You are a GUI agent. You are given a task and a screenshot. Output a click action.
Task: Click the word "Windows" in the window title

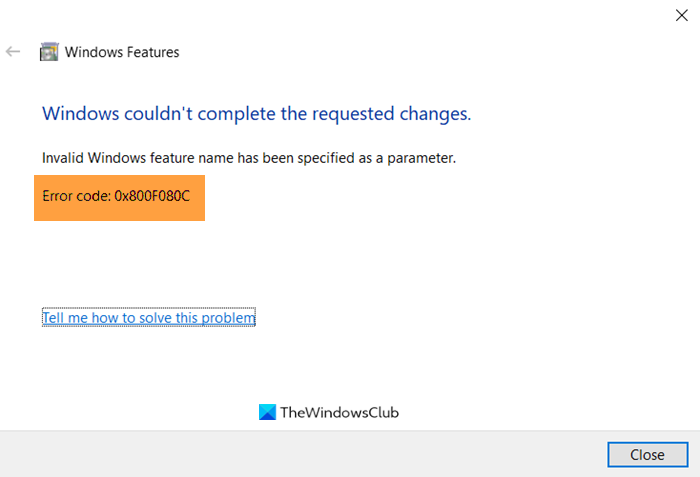tap(92, 52)
